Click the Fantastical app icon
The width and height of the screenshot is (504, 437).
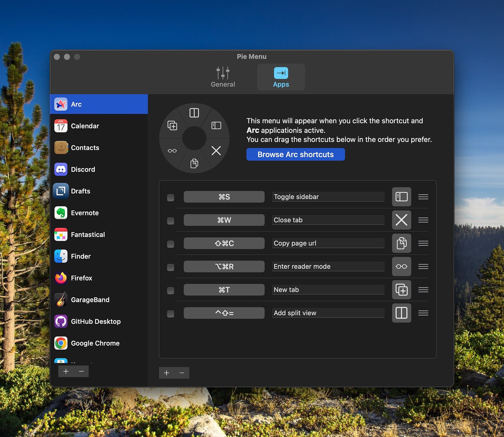point(61,235)
